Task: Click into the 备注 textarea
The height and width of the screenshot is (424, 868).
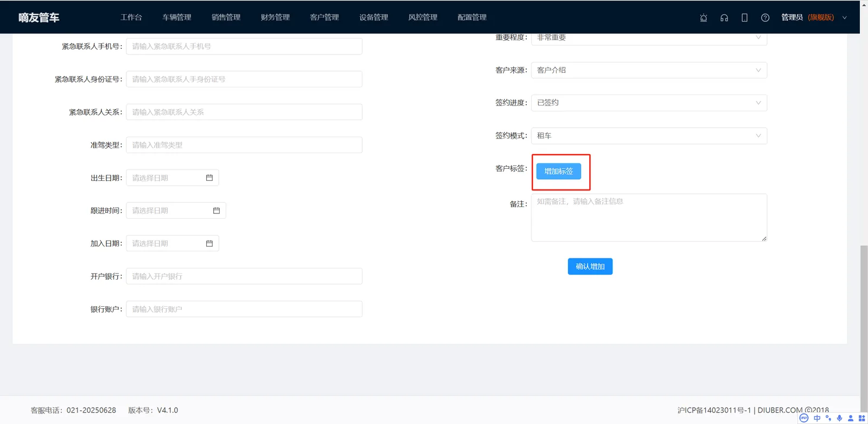Action: click(649, 218)
